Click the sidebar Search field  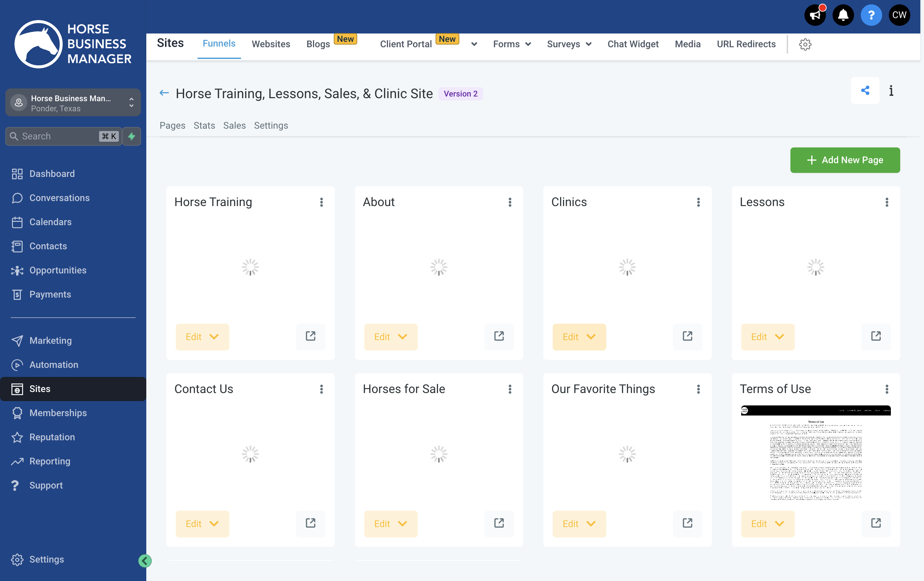click(x=63, y=136)
